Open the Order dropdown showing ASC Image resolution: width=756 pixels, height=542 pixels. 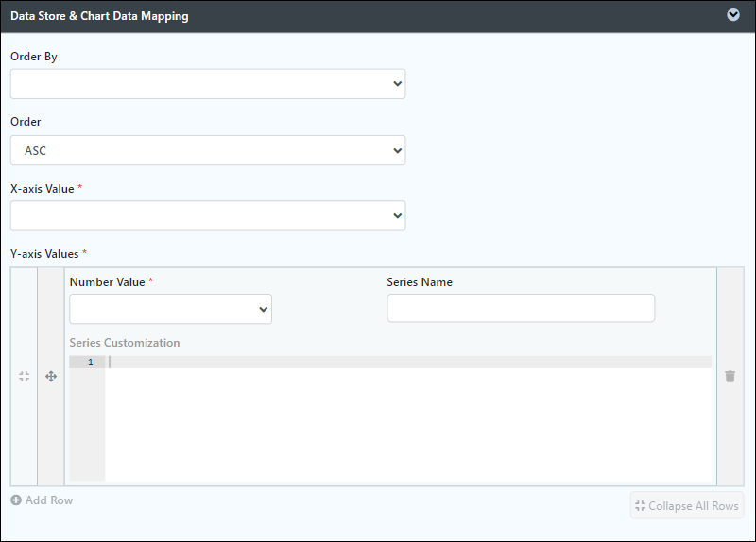click(x=208, y=150)
